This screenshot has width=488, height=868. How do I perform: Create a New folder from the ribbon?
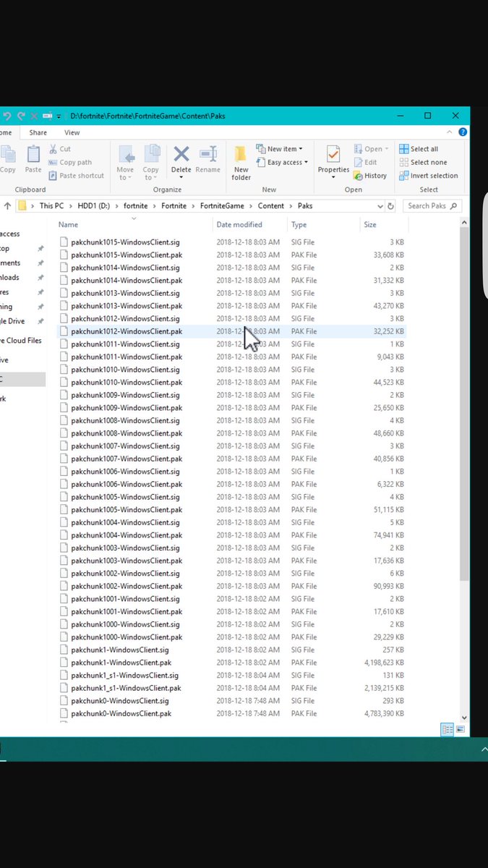tap(241, 162)
